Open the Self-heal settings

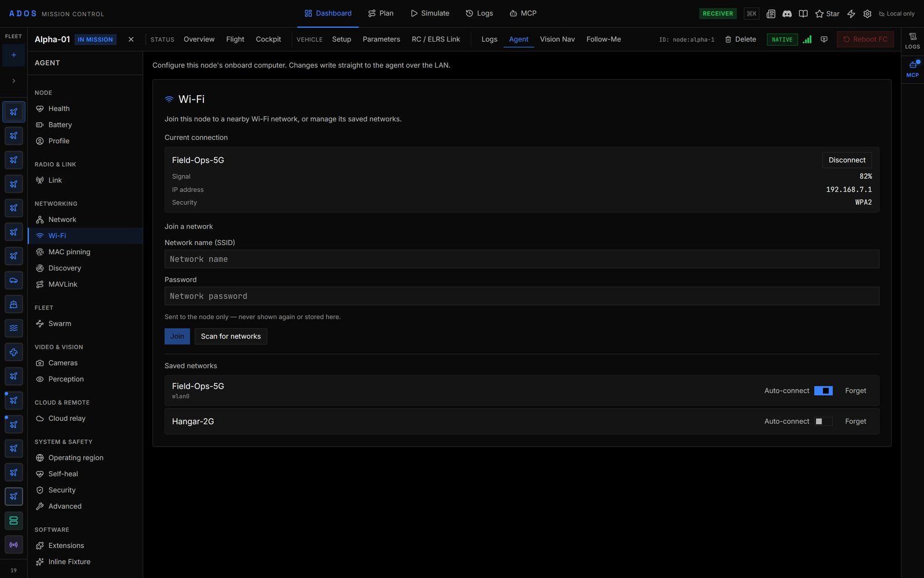[x=85, y=474]
